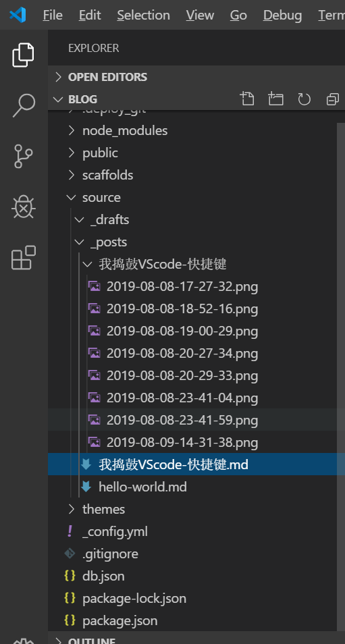Select the 2019-08-08-23-41-59.png image file
This screenshot has height=644, width=345.
(x=196, y=420)
